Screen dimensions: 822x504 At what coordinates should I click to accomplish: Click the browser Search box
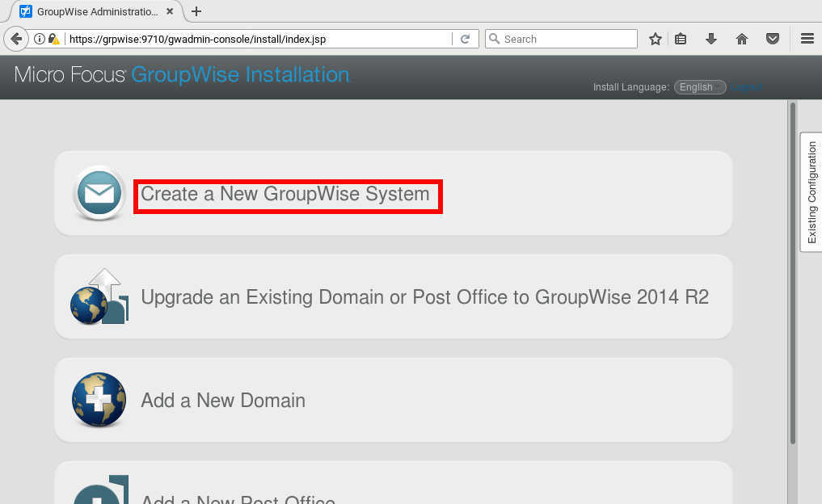(x=561, y=40)
